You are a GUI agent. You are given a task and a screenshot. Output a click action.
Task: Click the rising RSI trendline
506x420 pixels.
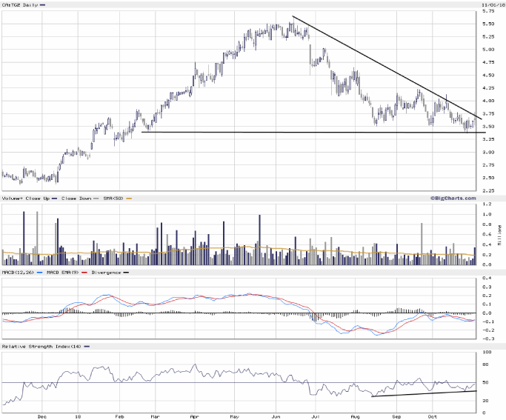[x=422, y=393]
